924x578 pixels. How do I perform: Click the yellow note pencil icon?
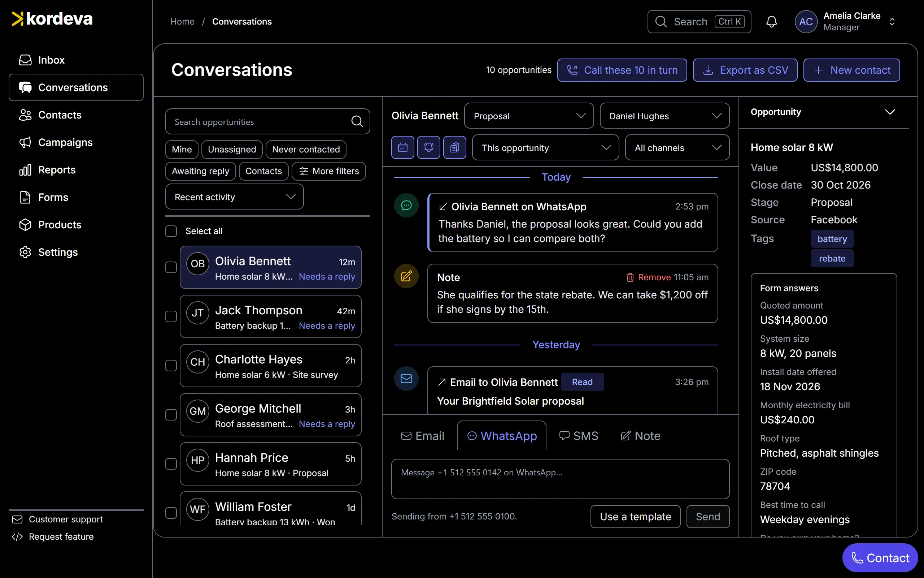[406, 276]
